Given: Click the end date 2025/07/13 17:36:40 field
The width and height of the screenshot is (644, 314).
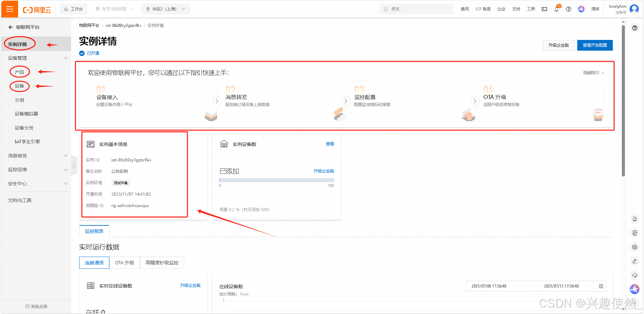Looking at the screenshot, I should 561,286.
